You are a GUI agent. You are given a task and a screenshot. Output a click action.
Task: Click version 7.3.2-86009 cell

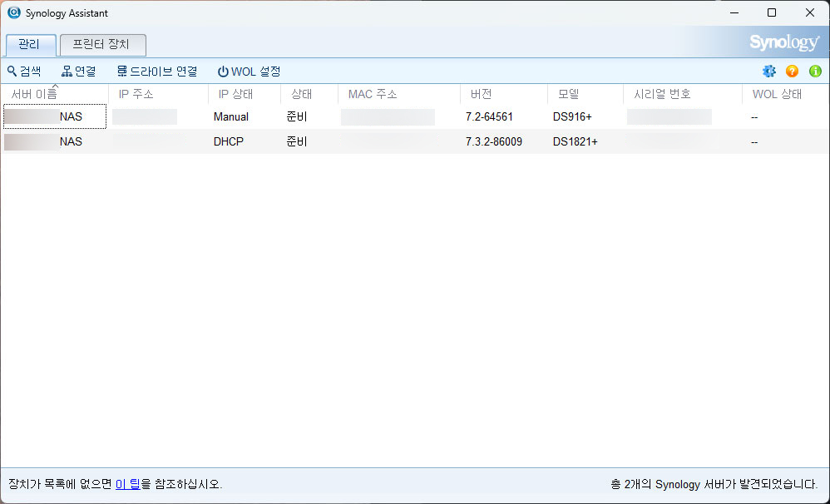[493, 142]
